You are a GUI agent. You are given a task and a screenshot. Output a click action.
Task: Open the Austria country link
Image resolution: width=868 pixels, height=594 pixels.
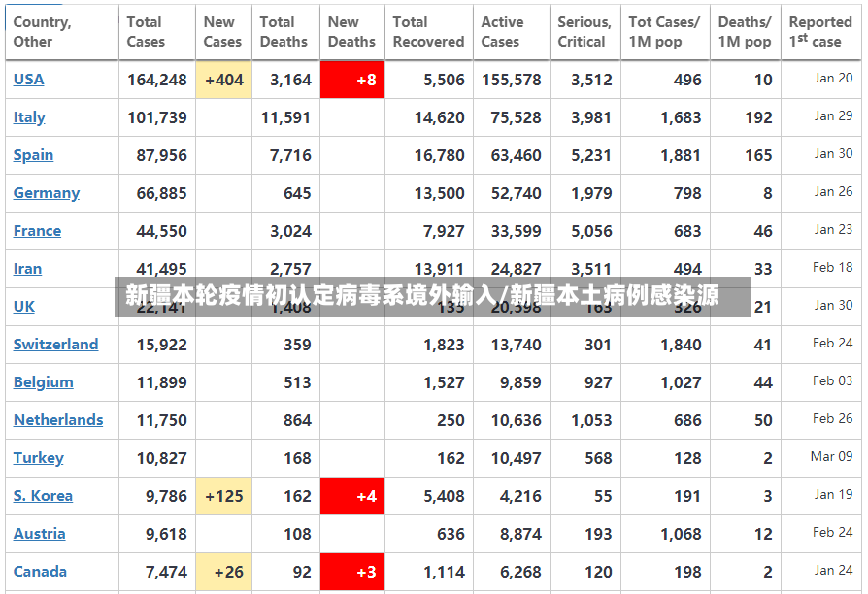pyautogui.click(x=39, y=534)
